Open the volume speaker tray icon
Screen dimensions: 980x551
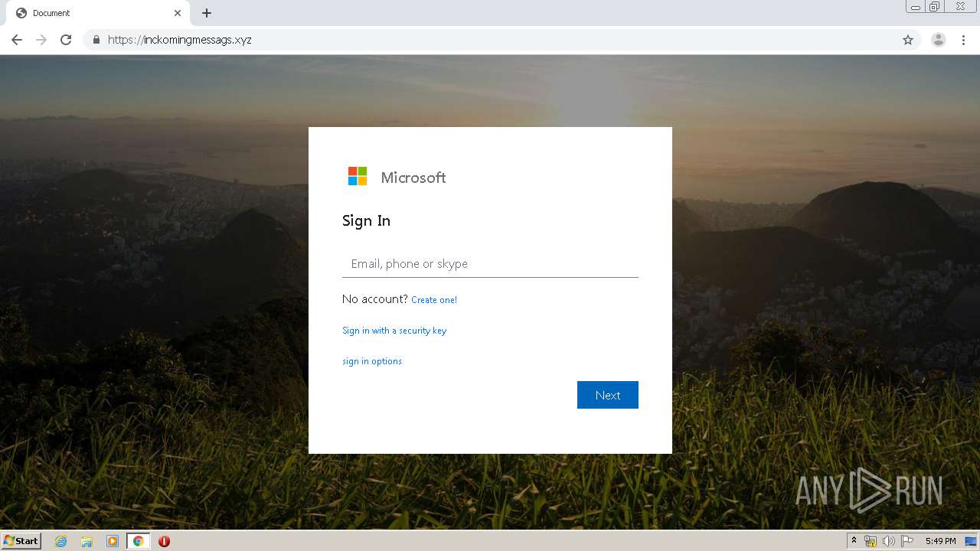click(x=889, y=541)
